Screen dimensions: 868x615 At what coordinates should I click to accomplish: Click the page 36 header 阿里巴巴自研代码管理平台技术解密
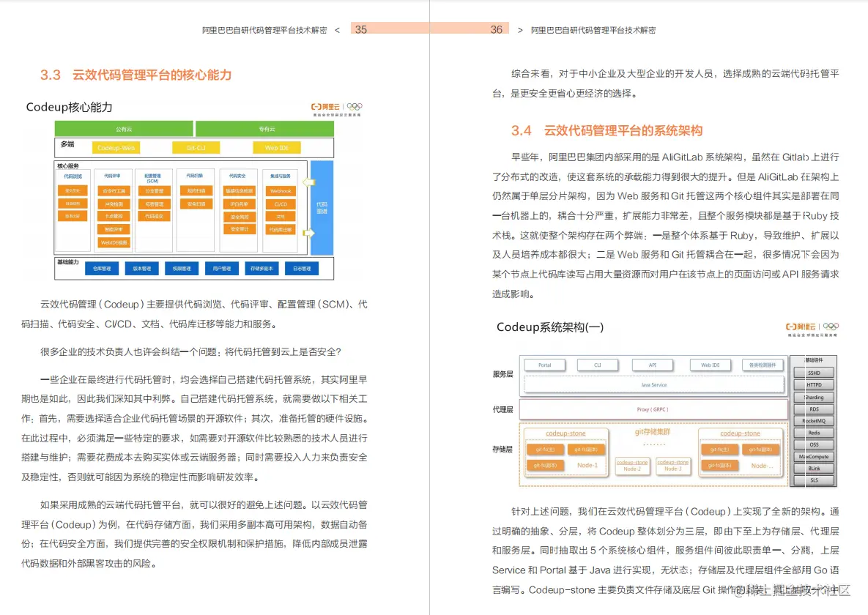[x=593, y=31]
